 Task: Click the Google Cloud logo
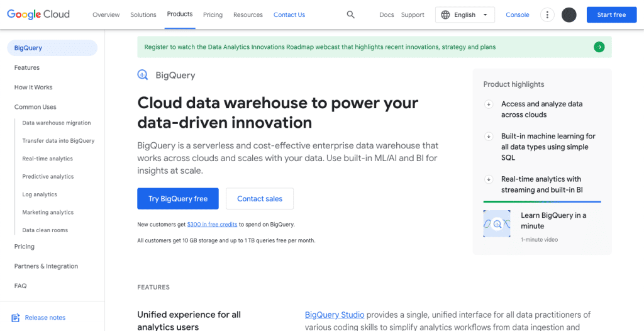38,14
